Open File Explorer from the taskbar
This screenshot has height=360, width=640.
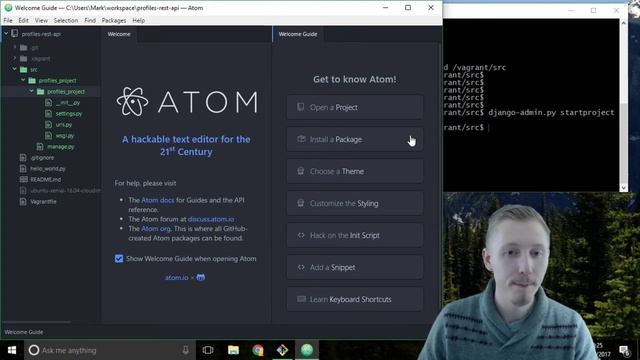pyautogui.click(x=233, y=350)
